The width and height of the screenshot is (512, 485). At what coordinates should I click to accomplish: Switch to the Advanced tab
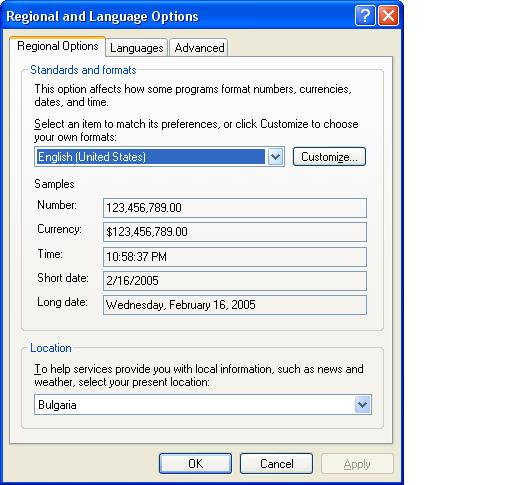tap(199, 48)
